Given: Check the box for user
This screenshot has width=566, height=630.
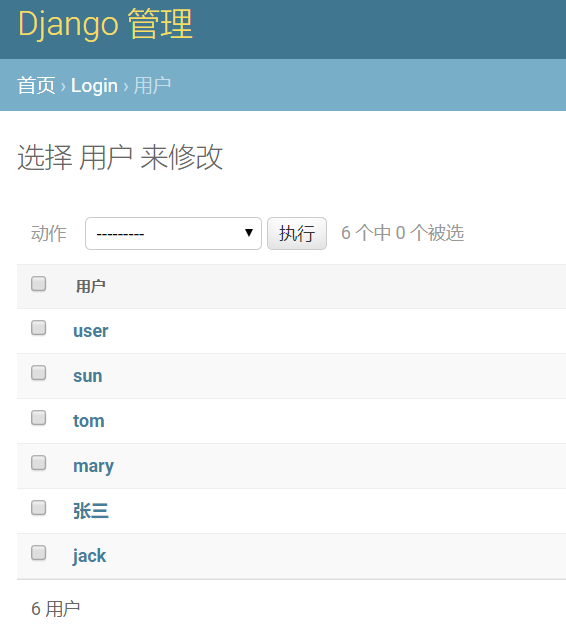Looking at the screenshot, I should pos(39,328).
